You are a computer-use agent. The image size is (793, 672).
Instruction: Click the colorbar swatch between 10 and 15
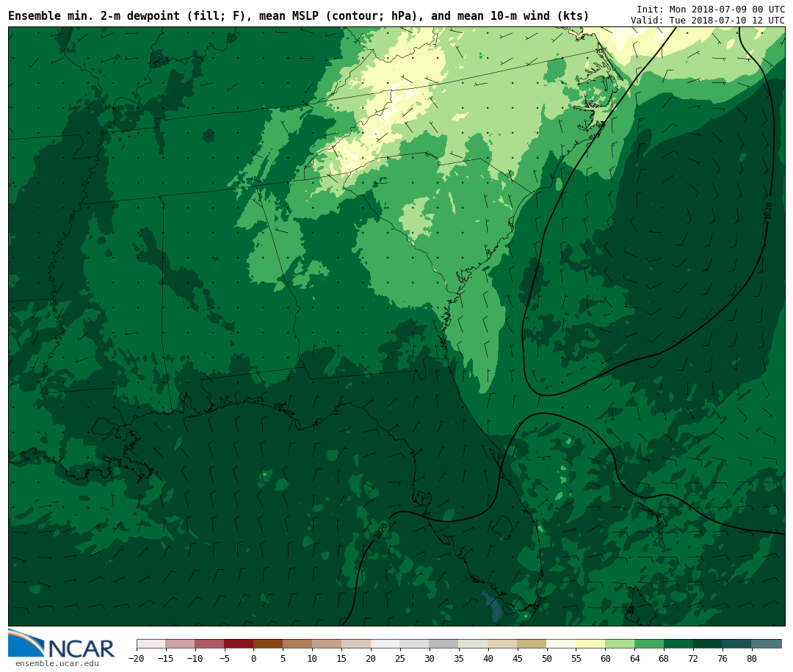[x=327, y=644]
